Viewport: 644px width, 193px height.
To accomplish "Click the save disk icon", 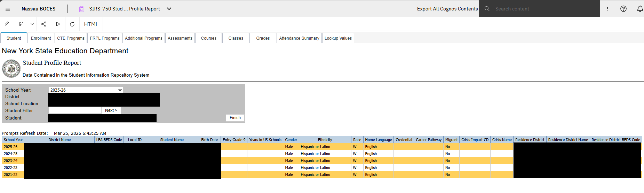I will point(21,24).
